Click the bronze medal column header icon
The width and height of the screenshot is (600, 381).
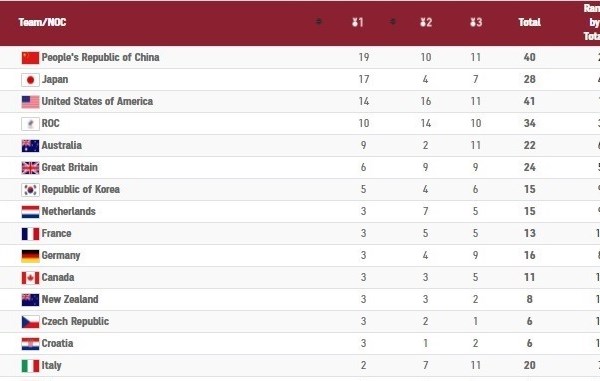click(476, 22)
